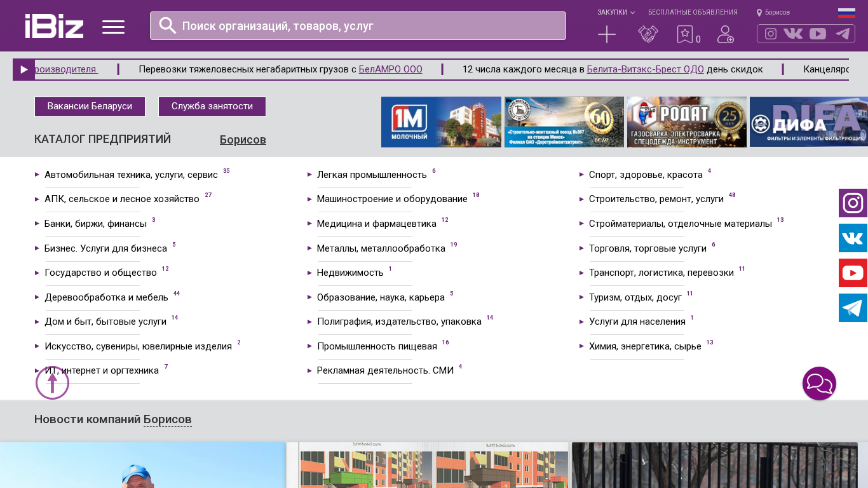Click the scroll-to-top arrow circle
Image resolution: width=868 pixels, height=488 pixels.
[52, 383]
